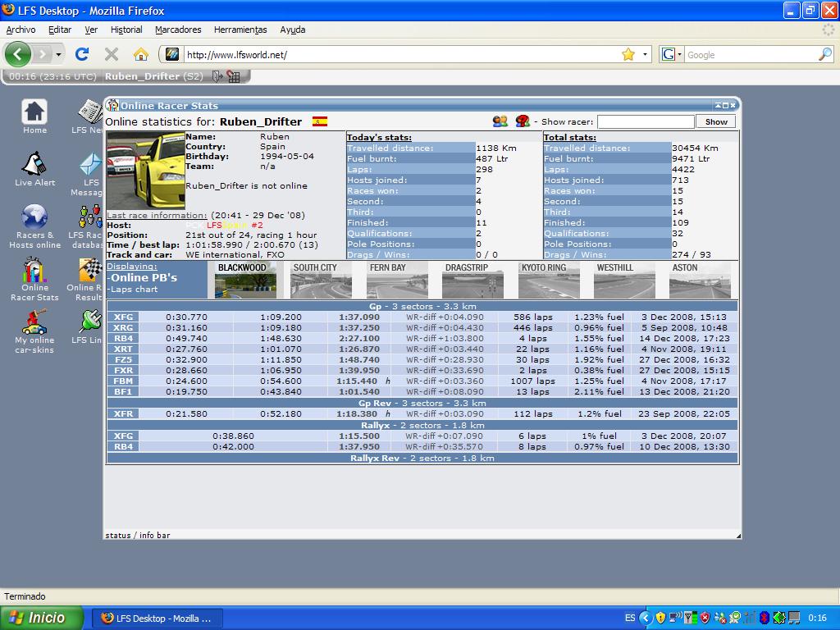Open the back-history dropdown arrow
Viewport: 840px width, 630px height.
58,54
